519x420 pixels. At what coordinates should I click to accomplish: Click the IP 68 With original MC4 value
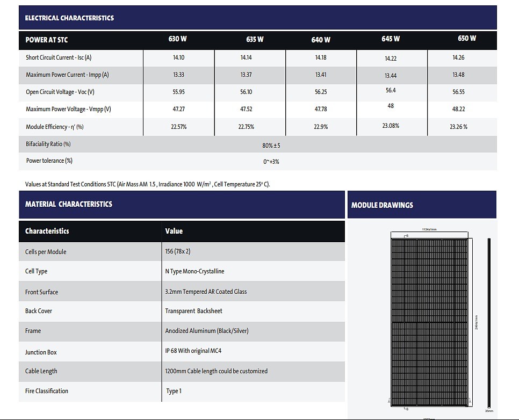pos(193,351)
